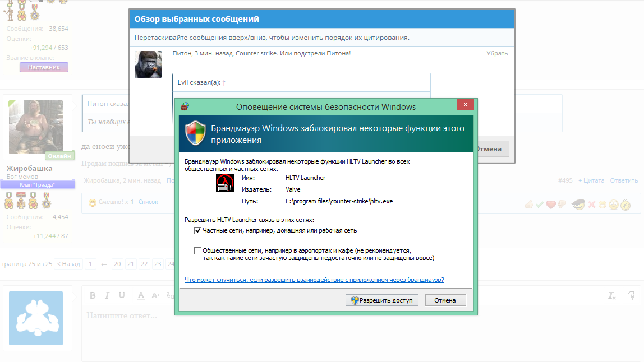Give the facepalm smiley reaction
Viewport: 644px width, 362px height.
coord(625,205)
